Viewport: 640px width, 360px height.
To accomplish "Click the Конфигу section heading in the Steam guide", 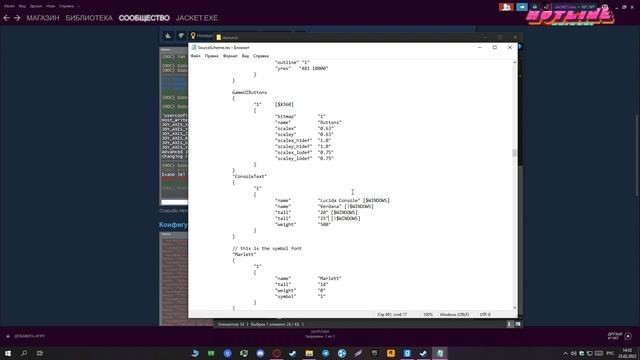I will (173, 225).
